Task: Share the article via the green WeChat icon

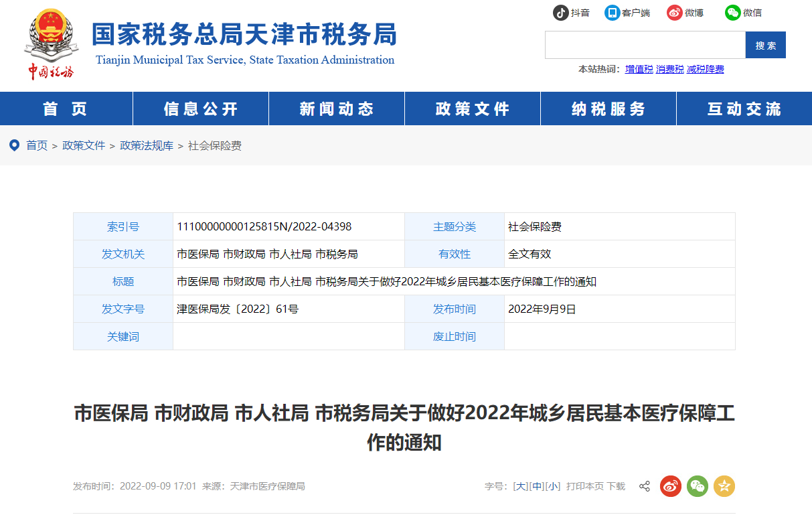Action: [x=698, y=486]
